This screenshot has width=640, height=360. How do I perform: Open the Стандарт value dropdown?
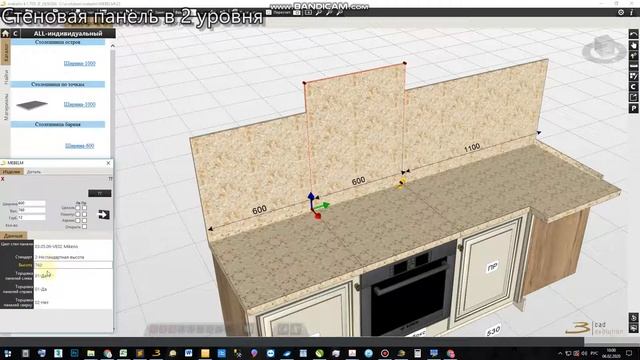coord(73,257)
